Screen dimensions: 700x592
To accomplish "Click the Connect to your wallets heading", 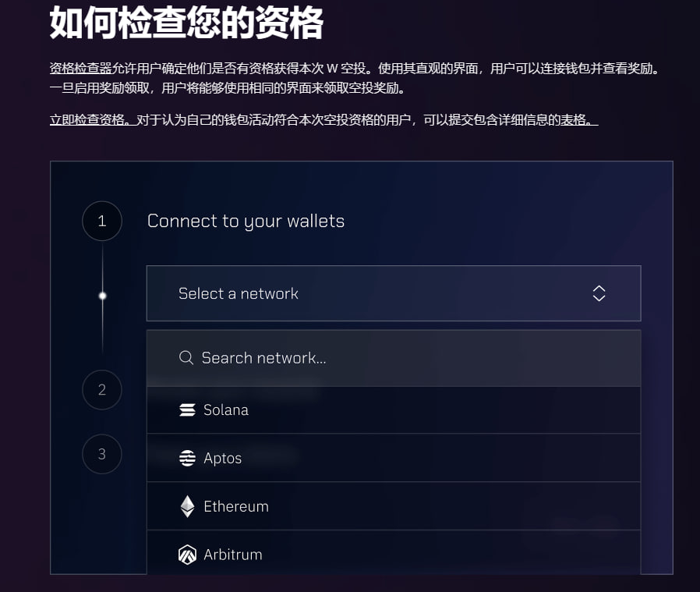I will [x=246, y=222].
